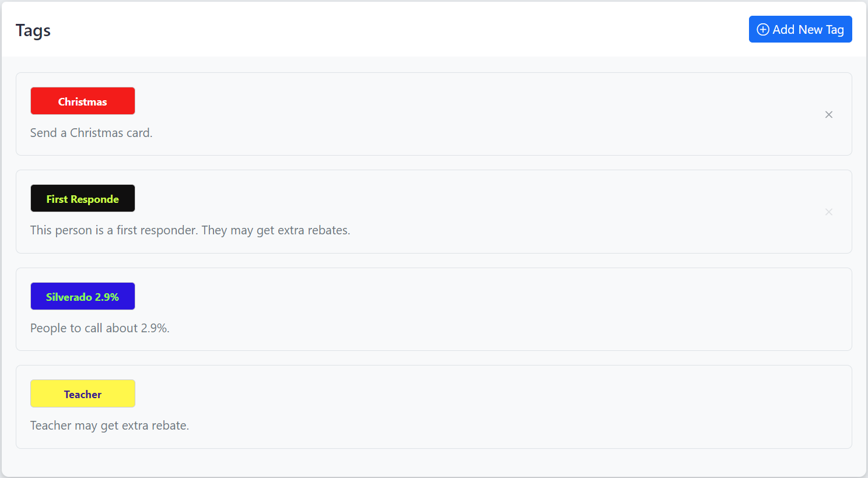Click the gap between Christmas and First Responder cards

tap(434, 163)
